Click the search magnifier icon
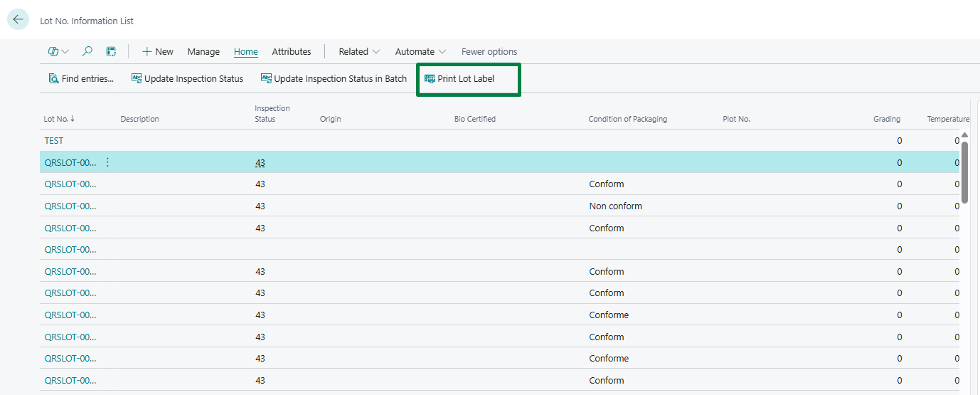 (87, 51)
